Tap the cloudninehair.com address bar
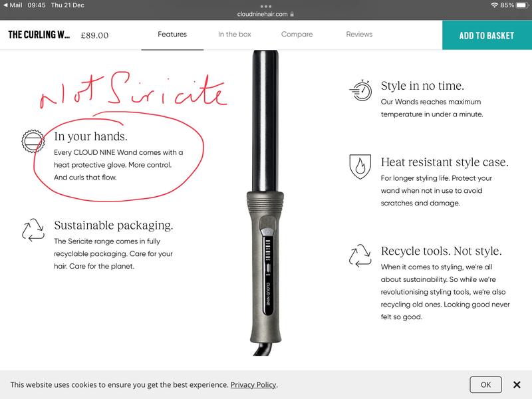Screen dimensions: 532x399 (x=266, y=13)
